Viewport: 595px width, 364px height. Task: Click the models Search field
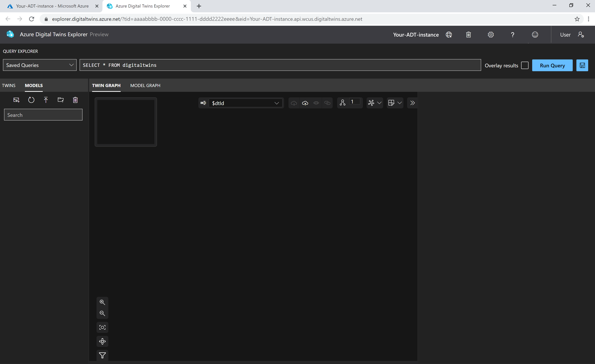tap(43, 115)
